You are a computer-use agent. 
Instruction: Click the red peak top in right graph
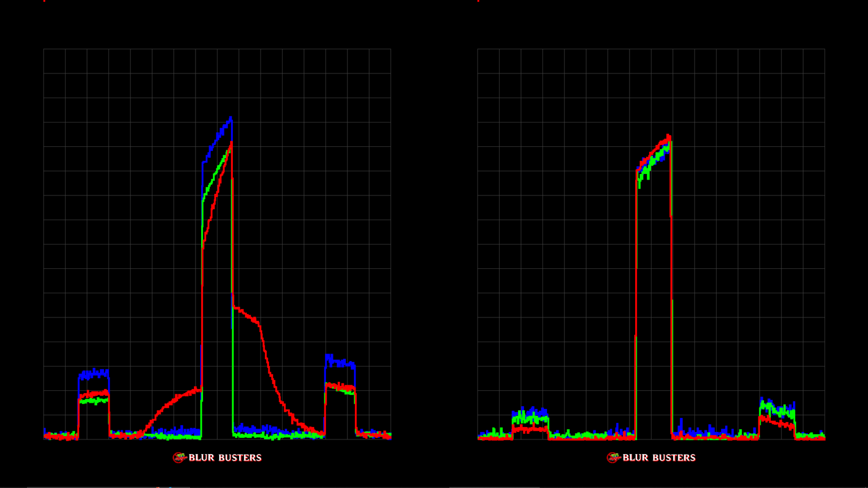pos(669,137)
